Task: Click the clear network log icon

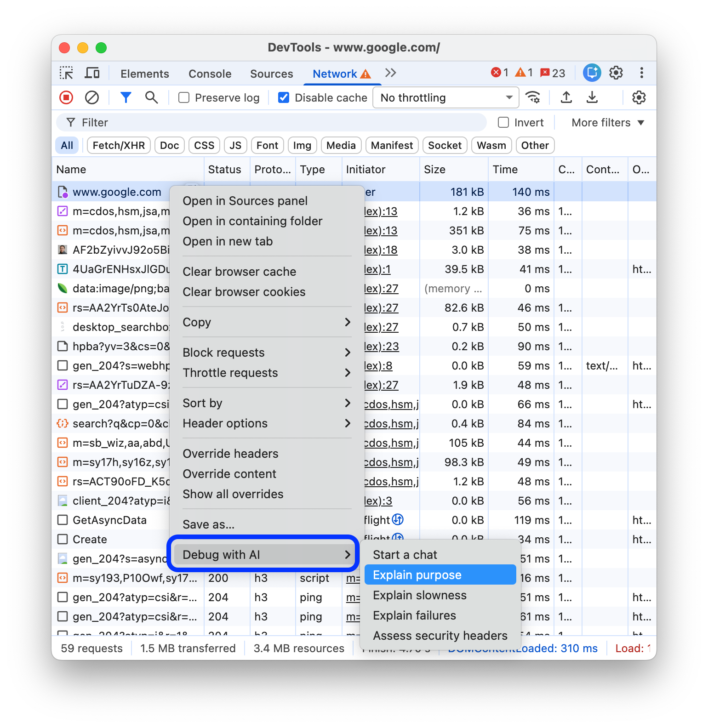Action: coord(92,97)
